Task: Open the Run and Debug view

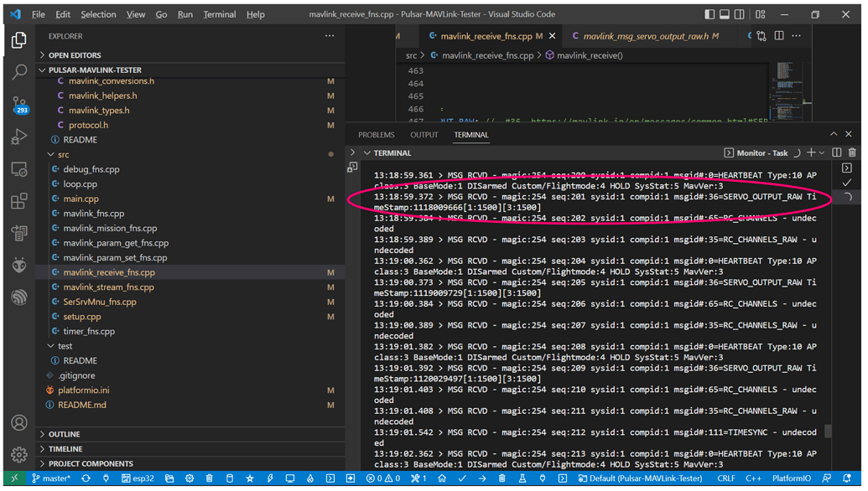Action: pos(19,137)
